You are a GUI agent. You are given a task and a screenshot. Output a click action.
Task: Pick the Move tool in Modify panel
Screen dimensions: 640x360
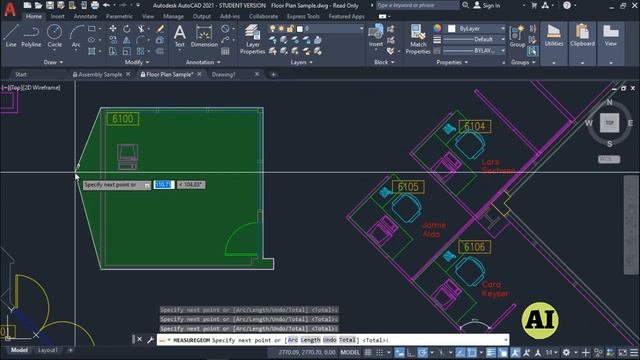point(113,29)
